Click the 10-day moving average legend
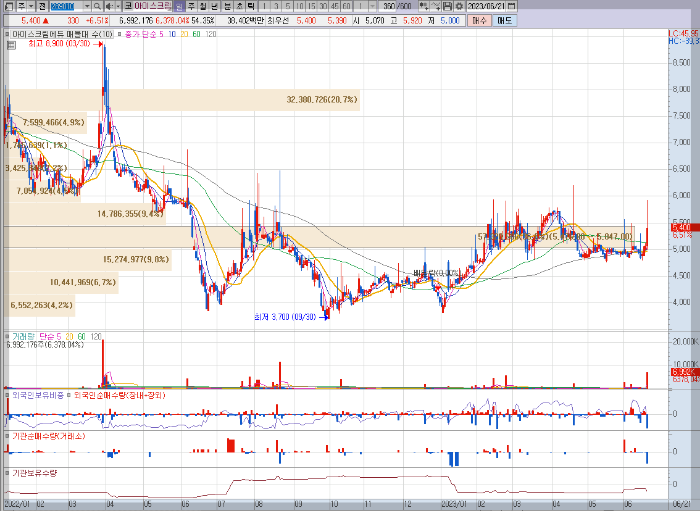Screen dimensions: 700x511 point(172,34)
